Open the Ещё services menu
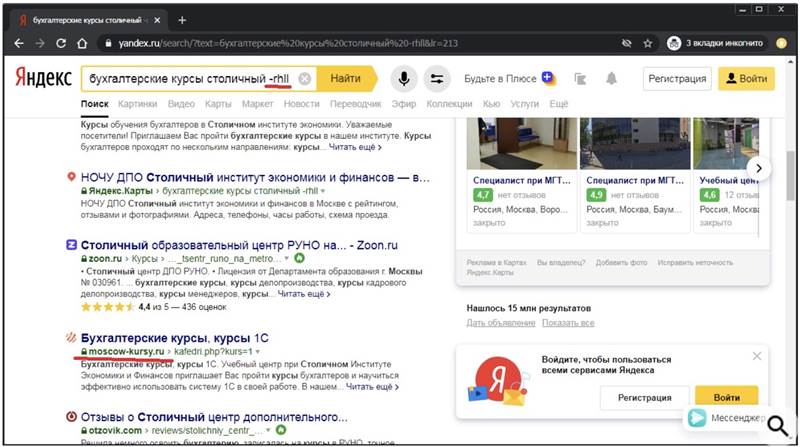 (x=559, y=104)
